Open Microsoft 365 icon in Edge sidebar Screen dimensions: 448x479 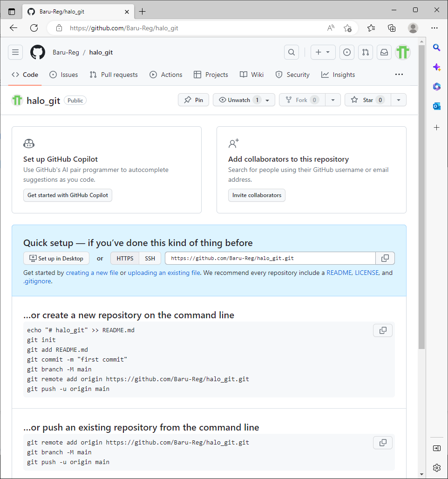coord(437,87)
